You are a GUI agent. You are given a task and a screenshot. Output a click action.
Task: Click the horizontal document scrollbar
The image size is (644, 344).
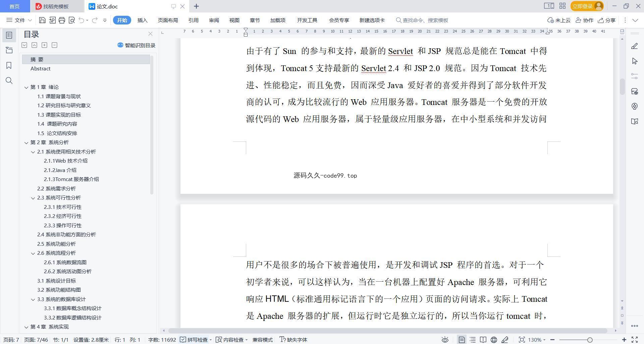point(387,331)
